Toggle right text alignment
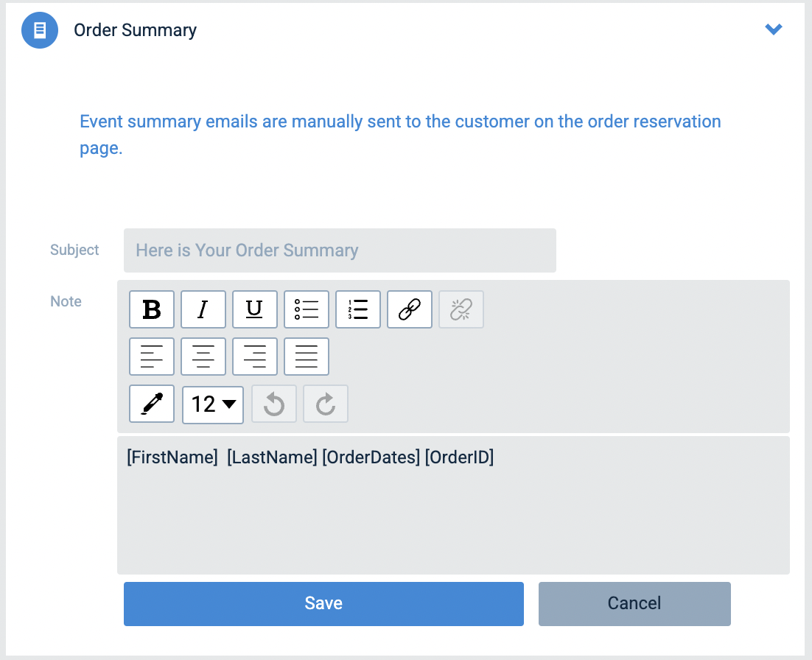The width and height of the screenshot is (812, 660). [x=255, y=357]
